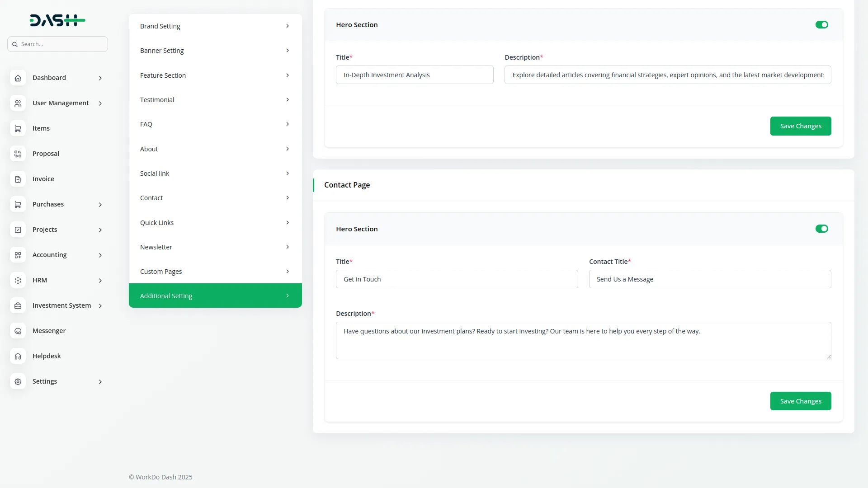Click the Invoice document icon
Image resolution: width=868 pixels, height=488 pixels.
[x=18, y=179]
